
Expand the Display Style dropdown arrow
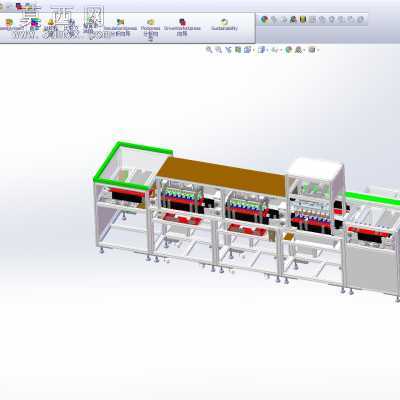tap(268, 50)
